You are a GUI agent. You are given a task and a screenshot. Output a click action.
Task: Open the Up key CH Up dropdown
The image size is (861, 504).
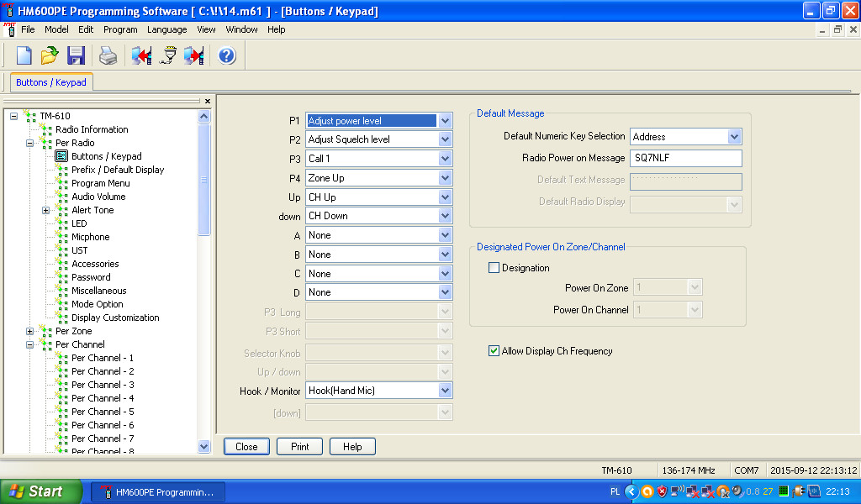coord(446,197)
